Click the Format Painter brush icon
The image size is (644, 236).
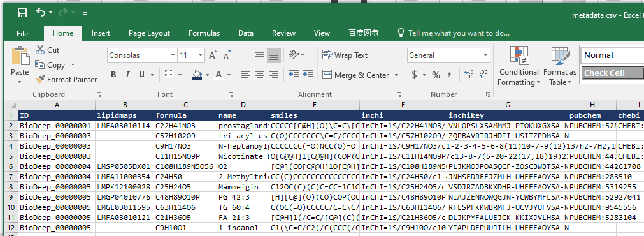[40, 79]
